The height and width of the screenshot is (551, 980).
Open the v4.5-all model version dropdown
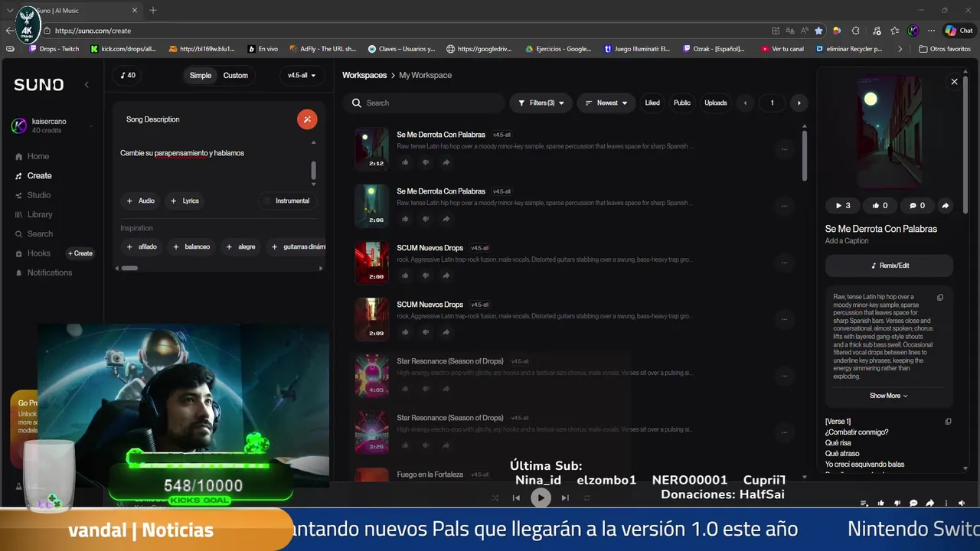click(302, 75)
